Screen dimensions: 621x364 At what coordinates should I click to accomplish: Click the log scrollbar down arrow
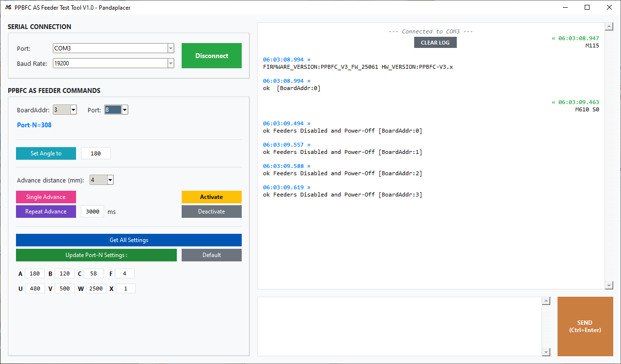[609, 286]
